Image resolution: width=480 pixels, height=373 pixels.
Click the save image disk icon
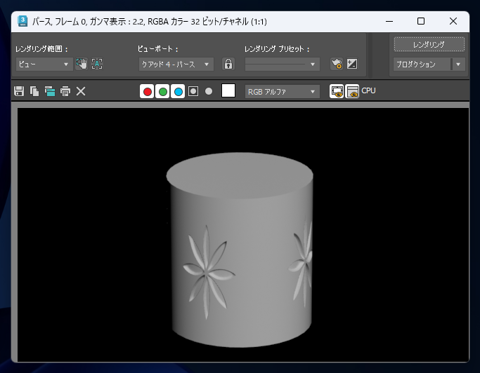19,91
